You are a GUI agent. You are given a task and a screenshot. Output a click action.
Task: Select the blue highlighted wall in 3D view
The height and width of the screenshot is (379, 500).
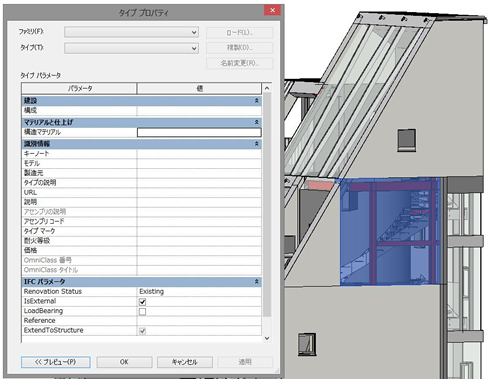coord(390,232)
